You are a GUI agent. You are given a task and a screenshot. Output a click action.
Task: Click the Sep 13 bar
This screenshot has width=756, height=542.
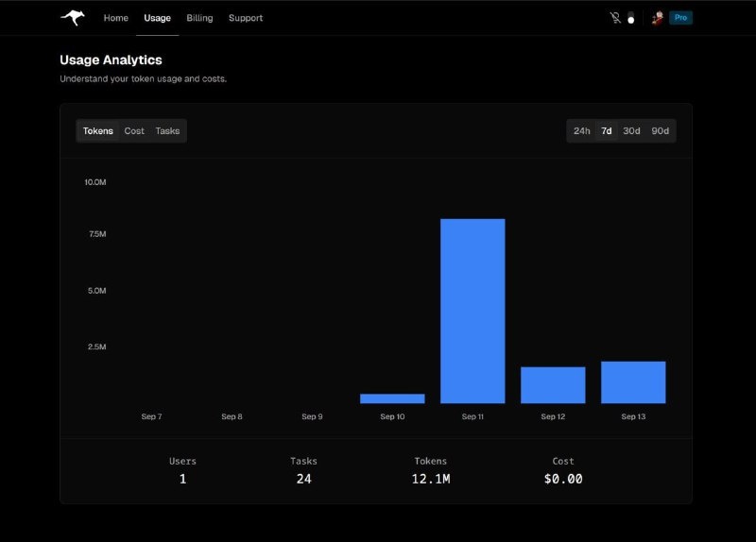(x=633, y=382)
